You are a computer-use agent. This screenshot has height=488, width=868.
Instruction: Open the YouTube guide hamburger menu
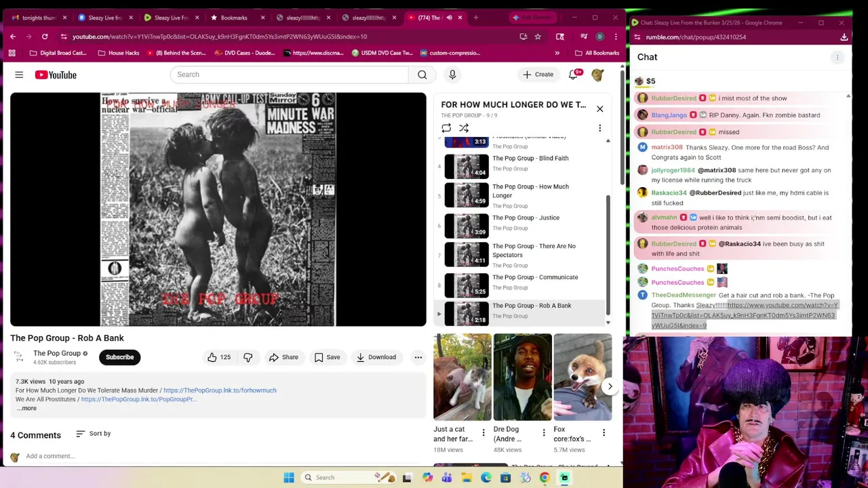(19, 75)
